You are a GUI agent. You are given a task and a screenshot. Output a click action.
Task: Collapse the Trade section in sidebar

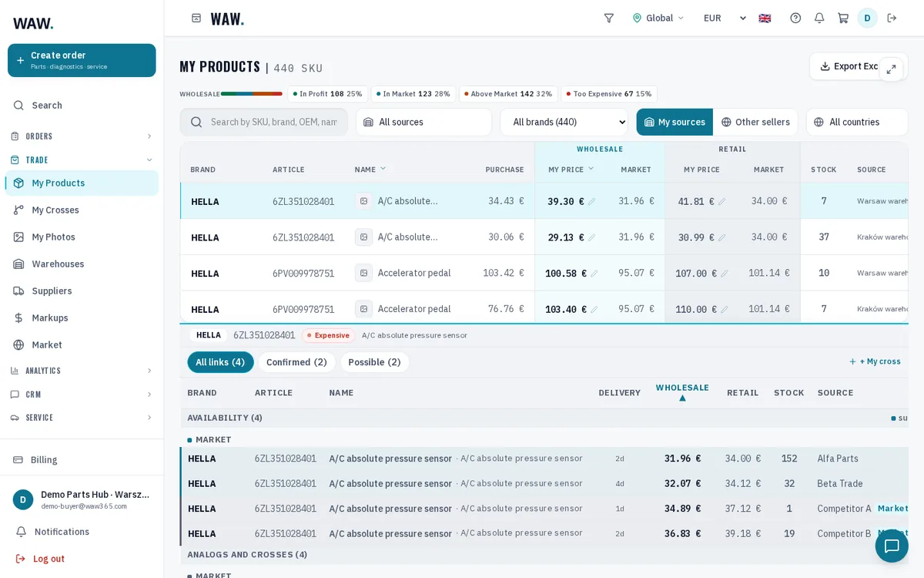[82, 160]
